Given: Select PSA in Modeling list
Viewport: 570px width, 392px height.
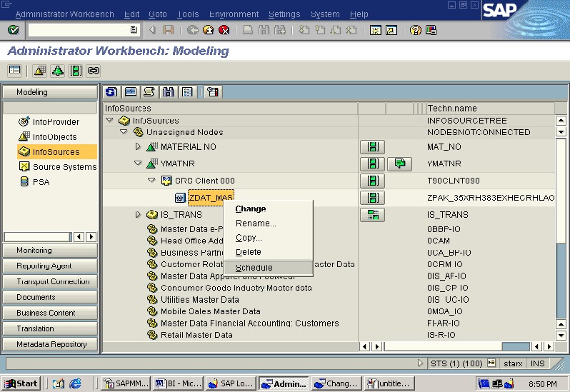Looking at the screenshot, I should [35, 182].
